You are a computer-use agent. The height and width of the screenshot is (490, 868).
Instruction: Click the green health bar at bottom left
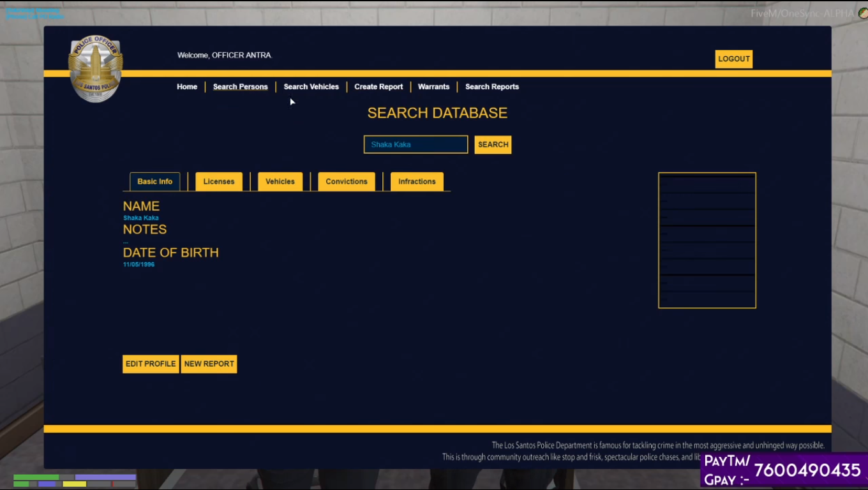[x=35, y=477]
